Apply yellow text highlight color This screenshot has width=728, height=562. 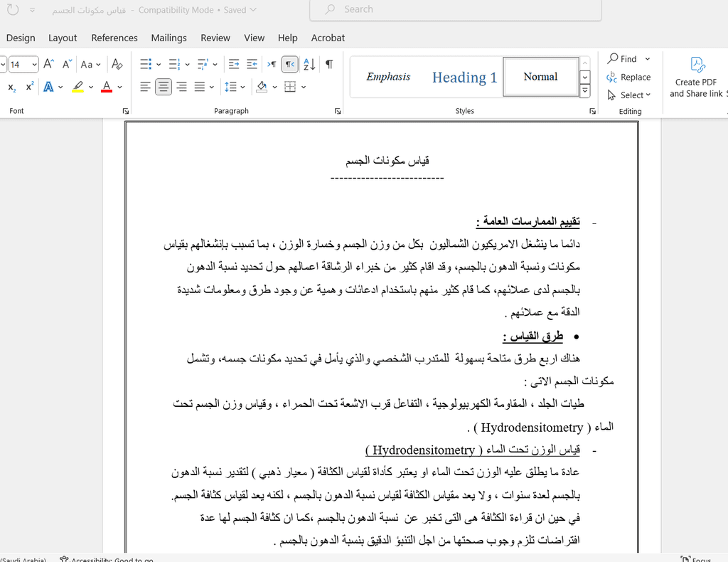(77, 87)
